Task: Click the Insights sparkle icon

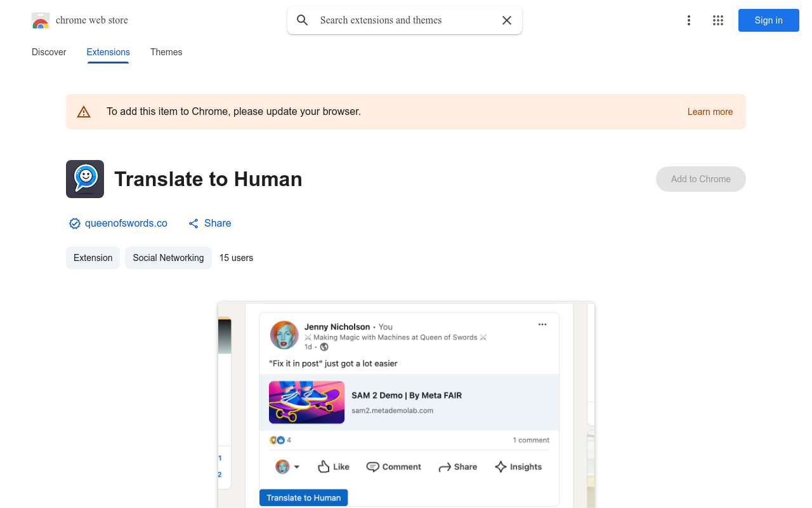Action: click(x=501, y=467)
